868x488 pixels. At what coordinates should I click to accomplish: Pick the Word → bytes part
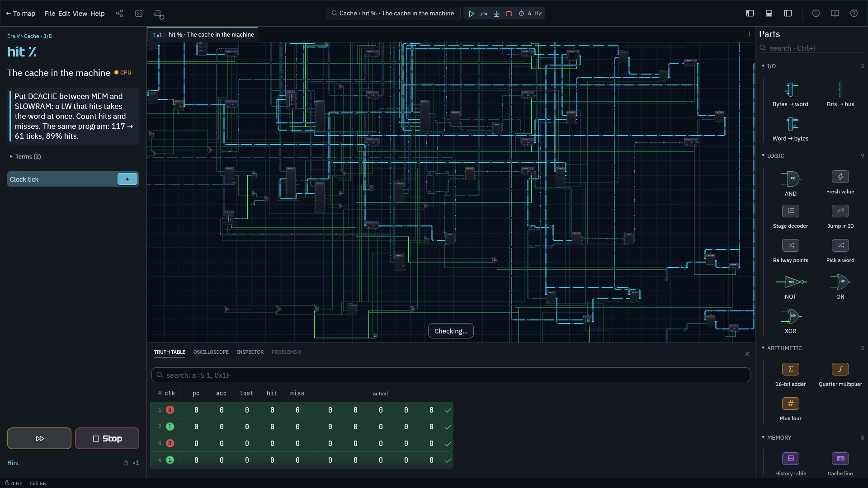point(790,128)
